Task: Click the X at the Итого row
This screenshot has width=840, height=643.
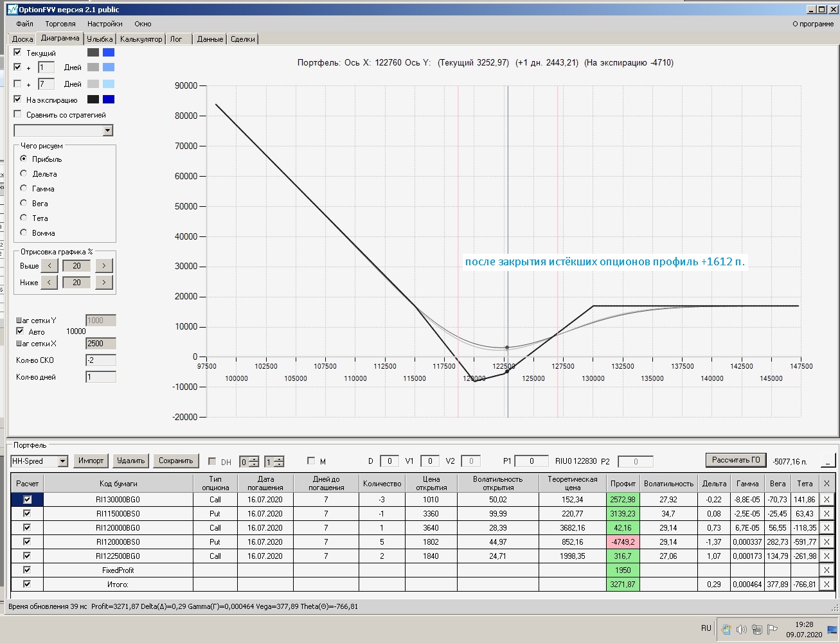Action: pos(827,584)
